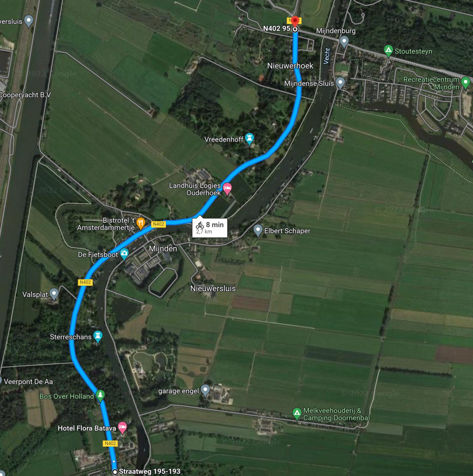The image size is (473, 476).
Task: Click Stoutesteyn campsite tent icon
Action: click(389, 51)
